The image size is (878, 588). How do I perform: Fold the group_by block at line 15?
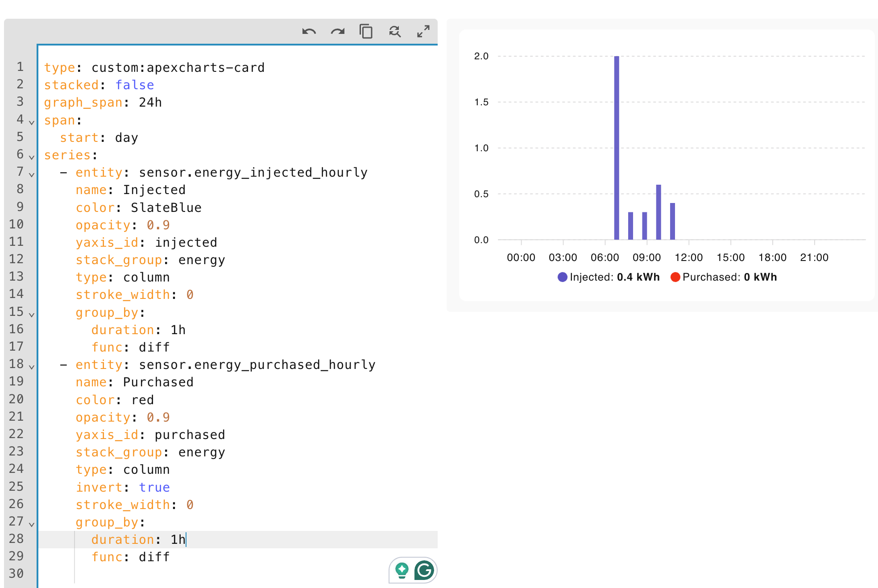pos(32,315)
